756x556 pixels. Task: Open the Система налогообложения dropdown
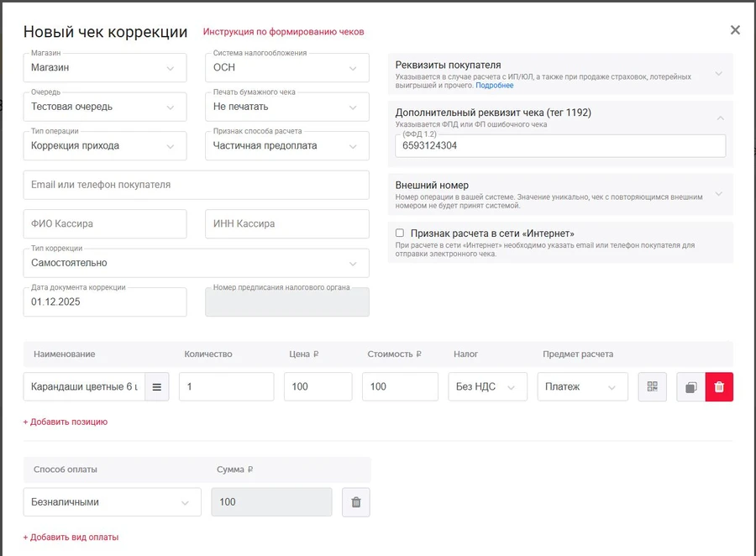(286, 68)
